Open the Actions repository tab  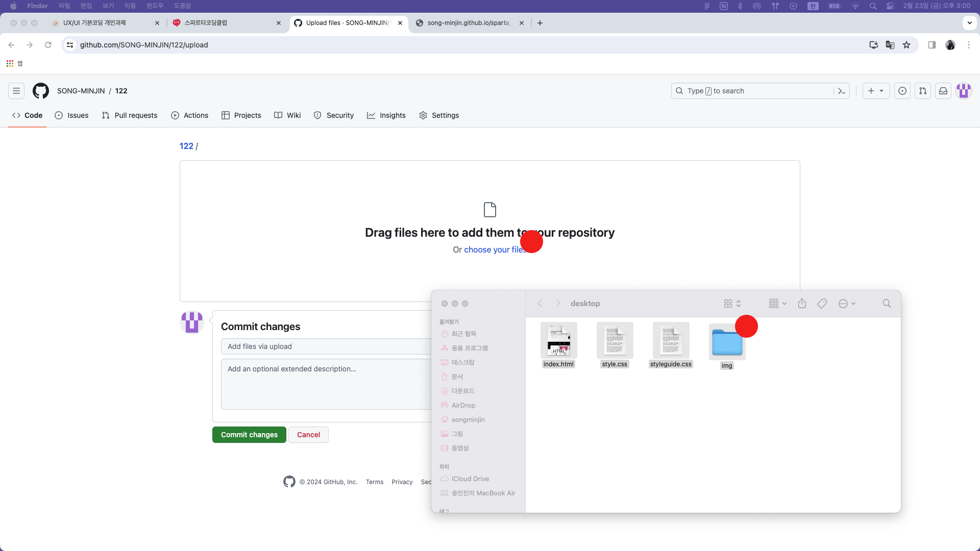pos(190,115)
